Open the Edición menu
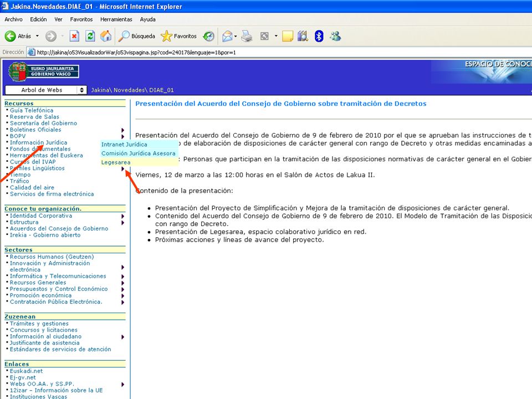This screenshot has height=399, width=532. (x=38, y=19)
